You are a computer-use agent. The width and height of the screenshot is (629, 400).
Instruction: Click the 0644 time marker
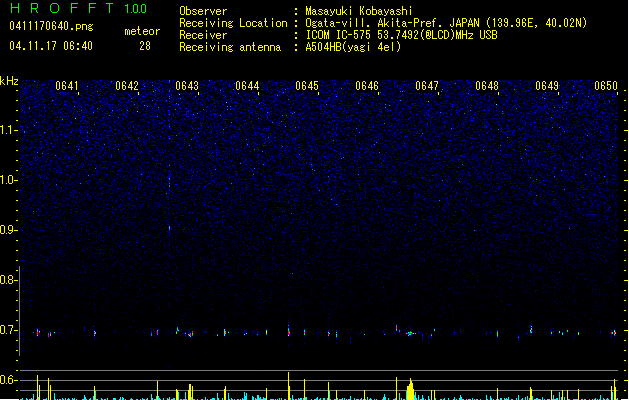coord(247,86)
